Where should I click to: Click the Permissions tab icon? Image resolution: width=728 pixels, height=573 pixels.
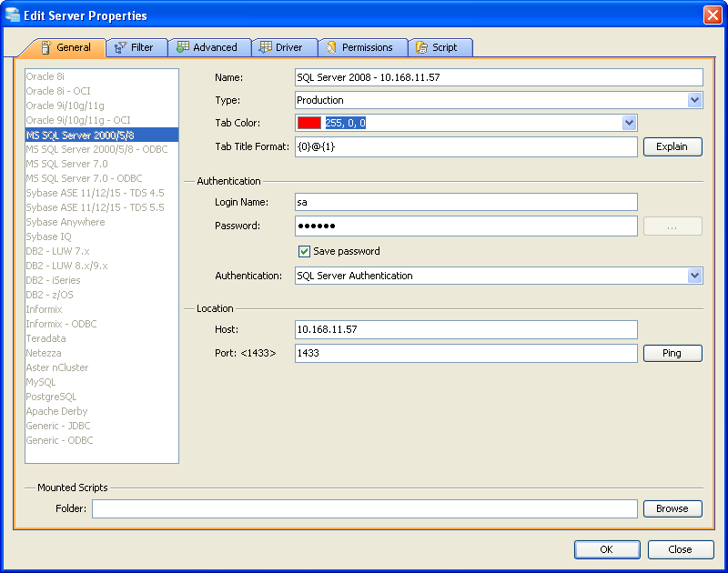(x=331, y=47)
